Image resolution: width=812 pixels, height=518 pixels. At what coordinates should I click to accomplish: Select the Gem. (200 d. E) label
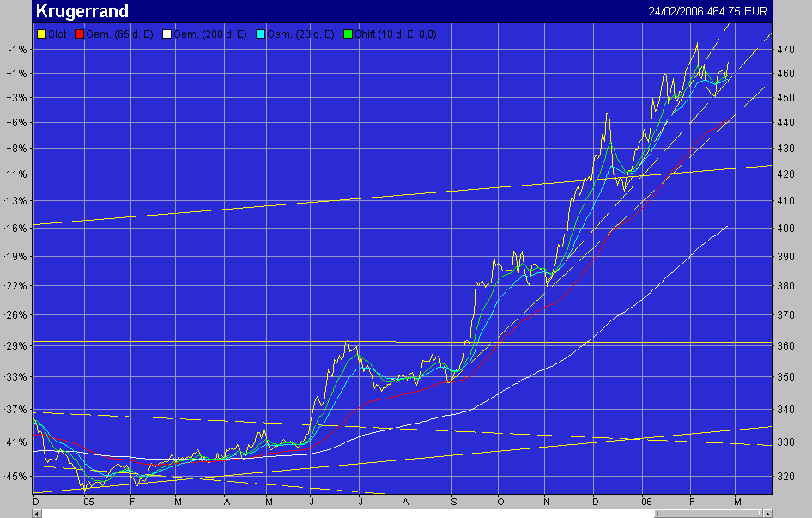210,34
